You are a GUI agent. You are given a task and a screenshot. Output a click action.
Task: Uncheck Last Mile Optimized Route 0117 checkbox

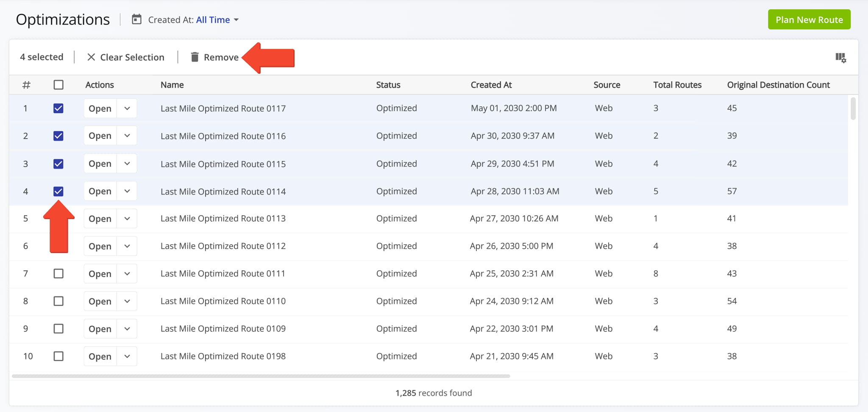point(58,109)
